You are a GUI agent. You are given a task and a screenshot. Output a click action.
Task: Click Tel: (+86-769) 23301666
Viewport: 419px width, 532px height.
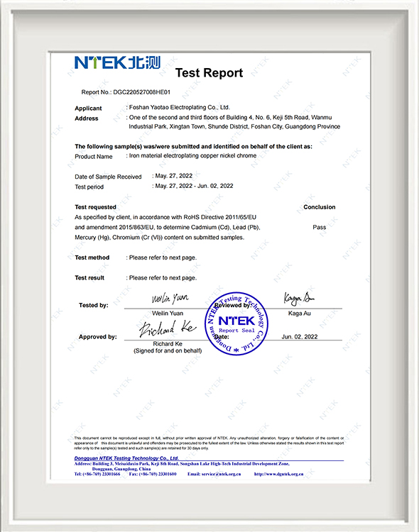pos(97,474)
